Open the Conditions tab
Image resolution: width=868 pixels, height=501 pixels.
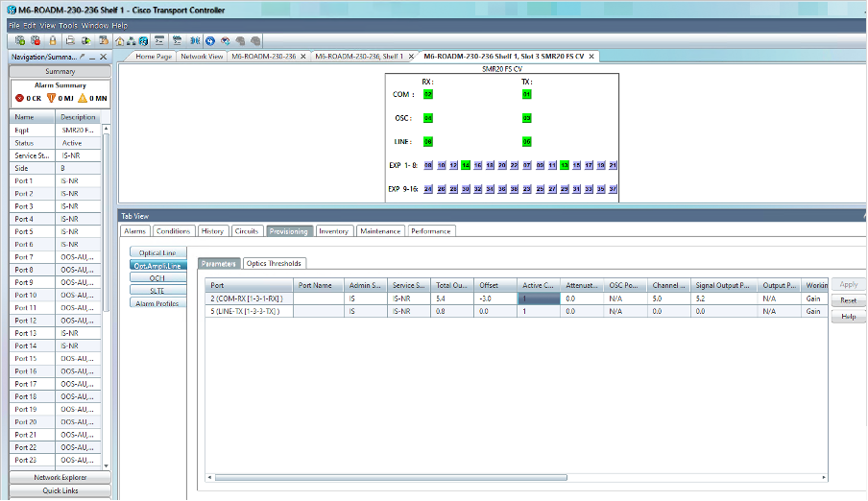pos(173,231)
